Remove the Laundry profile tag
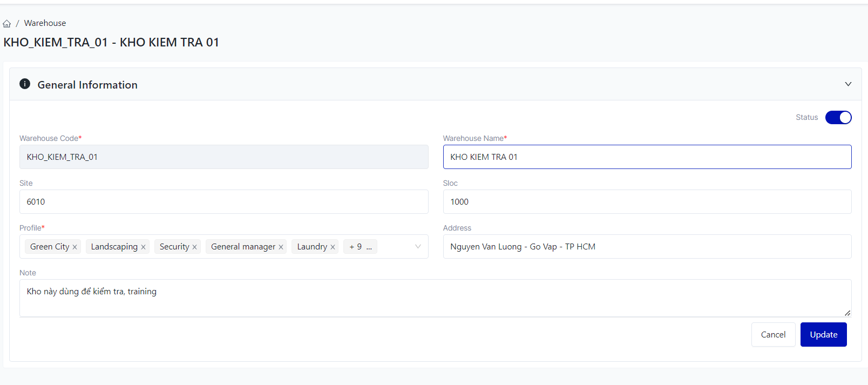868x385 pixels. 333,247
